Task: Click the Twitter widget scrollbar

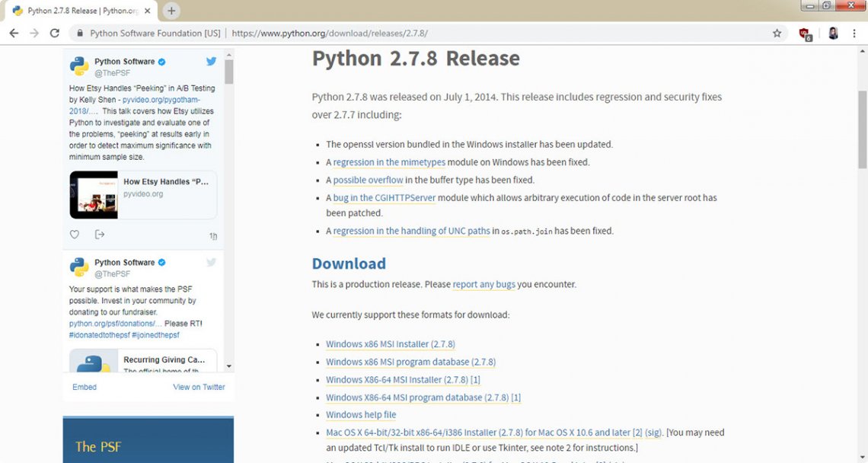Action: click(228, 72)
